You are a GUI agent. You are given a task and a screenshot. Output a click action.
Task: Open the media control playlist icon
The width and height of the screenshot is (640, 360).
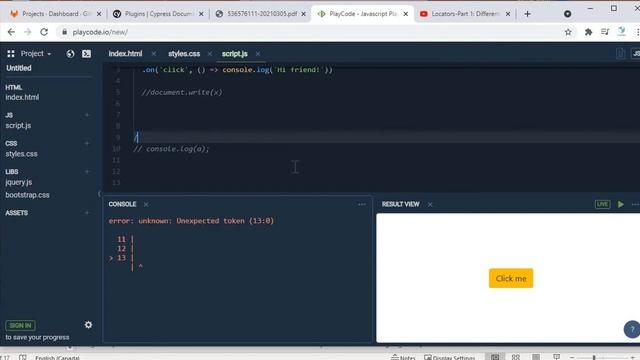tap(605, 32)
